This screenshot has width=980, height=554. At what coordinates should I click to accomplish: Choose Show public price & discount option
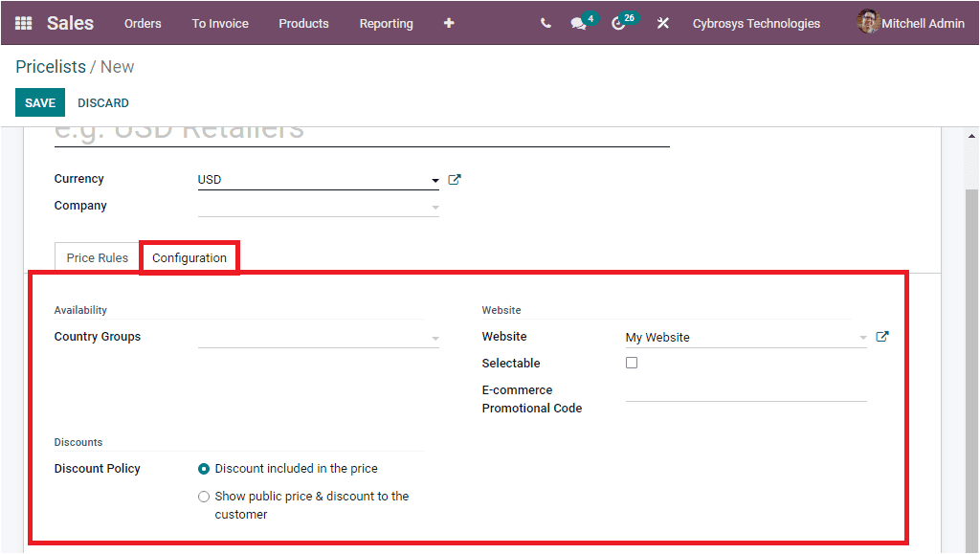click(x=204, y=496)
